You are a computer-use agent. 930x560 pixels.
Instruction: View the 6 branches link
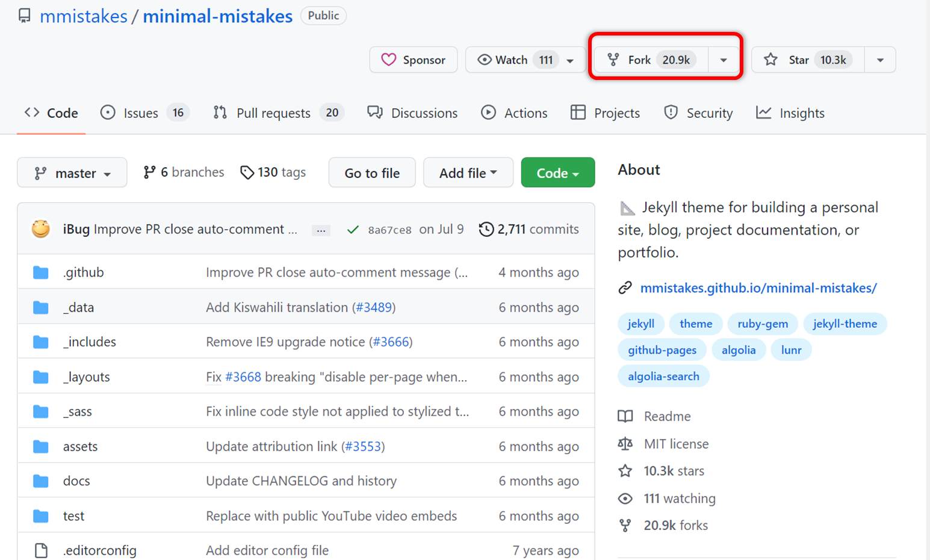184,173
